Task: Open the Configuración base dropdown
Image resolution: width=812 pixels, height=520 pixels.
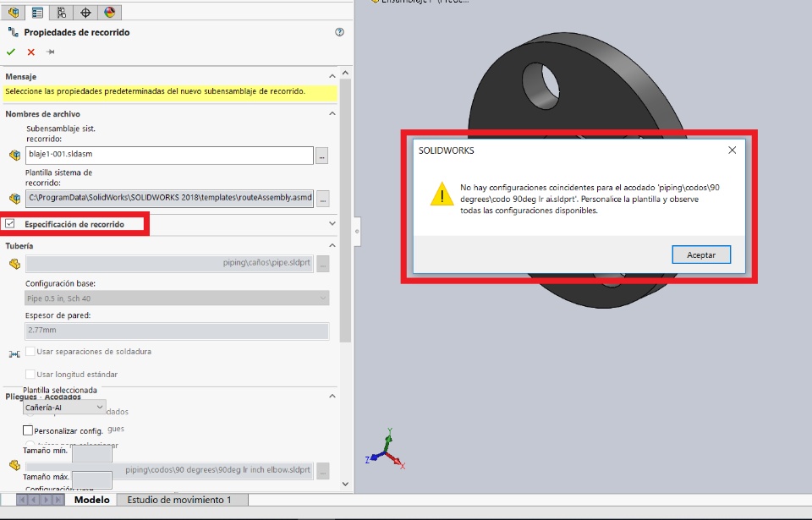Action: pyautogui.click(x=177, y=298)
